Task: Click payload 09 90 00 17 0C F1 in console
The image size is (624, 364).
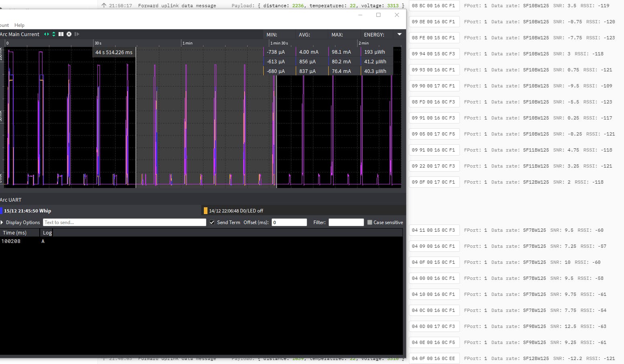Action: tap(433, 86)
